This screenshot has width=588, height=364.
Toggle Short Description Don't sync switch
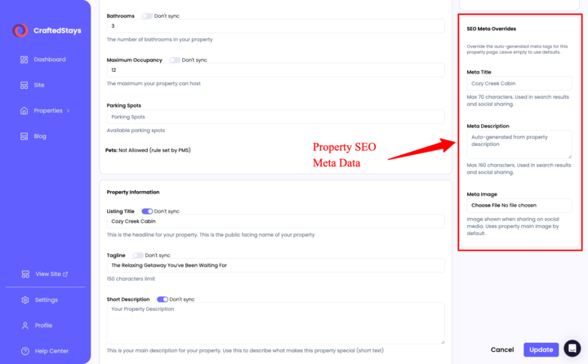162,300
